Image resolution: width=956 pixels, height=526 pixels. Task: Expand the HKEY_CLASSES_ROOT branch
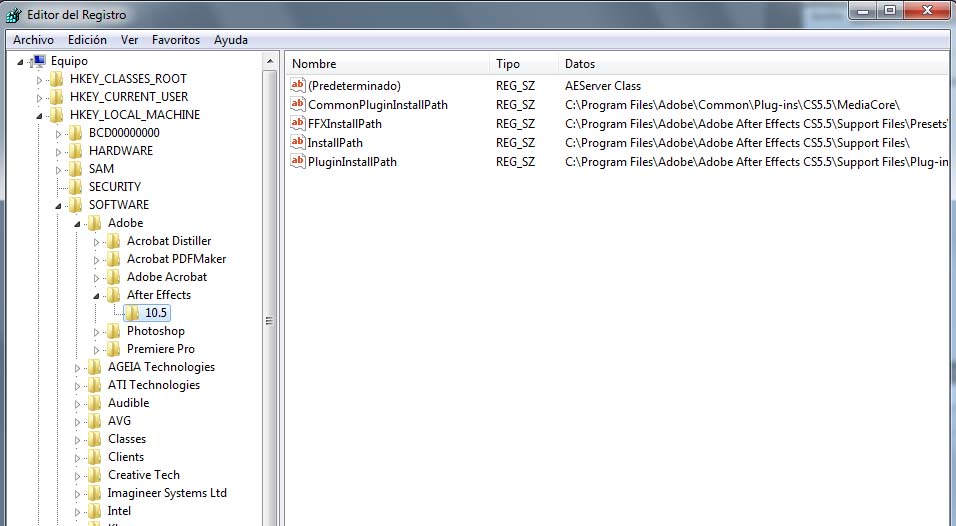pyautogui.click(x=40, y=80)
